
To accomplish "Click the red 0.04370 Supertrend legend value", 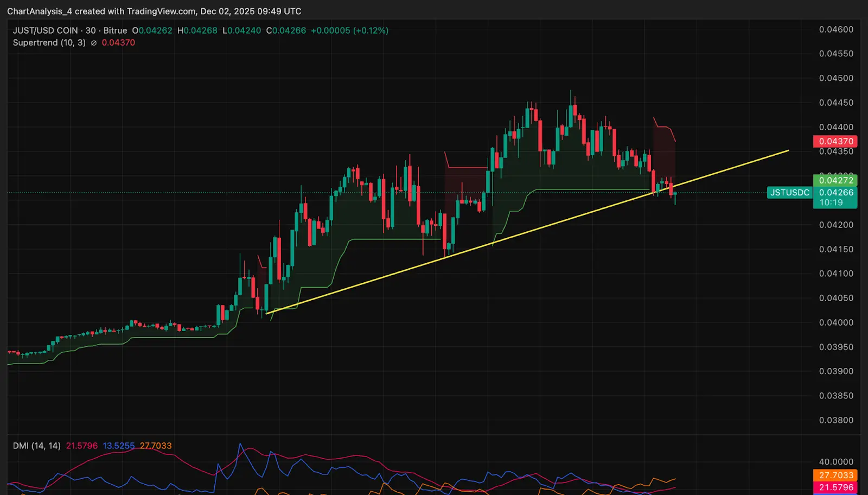I will [118, 42].
